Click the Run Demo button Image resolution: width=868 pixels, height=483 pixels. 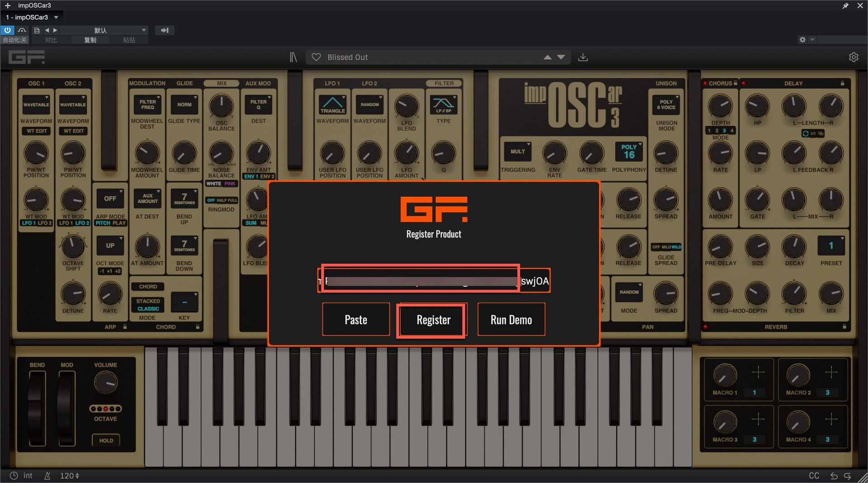click(x=511, y=320)
